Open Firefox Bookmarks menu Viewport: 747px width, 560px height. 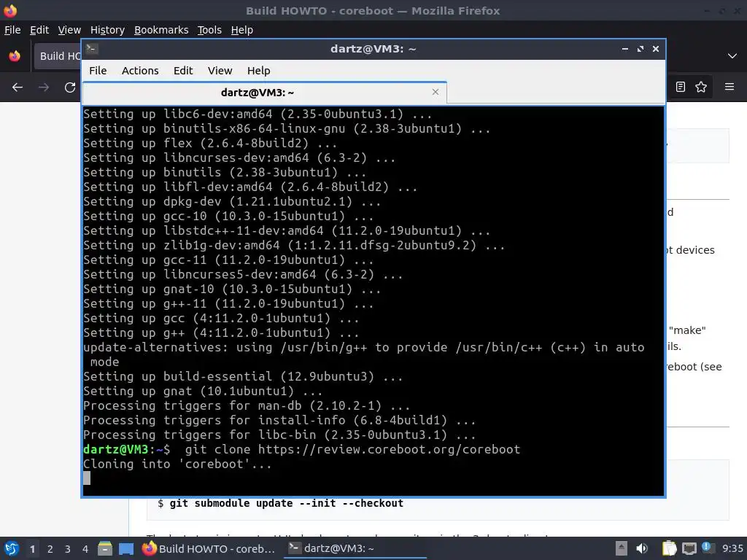coord(161,30)
